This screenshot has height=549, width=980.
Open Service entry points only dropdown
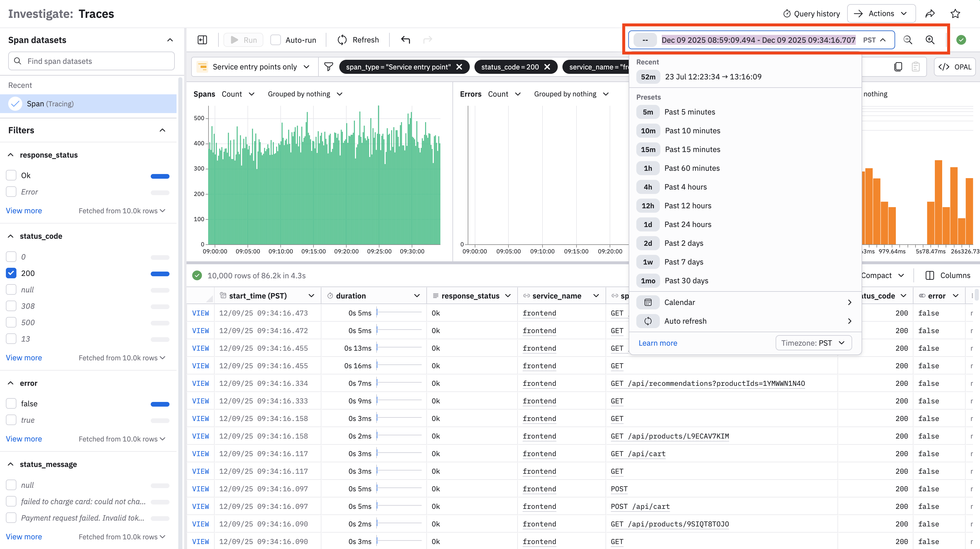pyautogui.click(x=254, y=67)
